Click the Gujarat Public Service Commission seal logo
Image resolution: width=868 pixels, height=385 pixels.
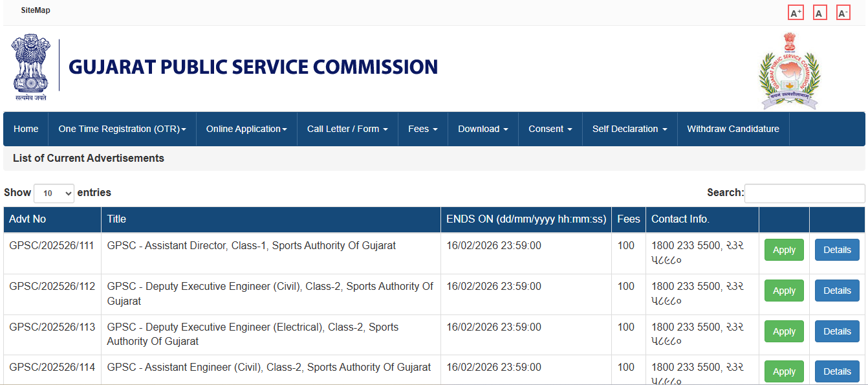pos(789,71)
